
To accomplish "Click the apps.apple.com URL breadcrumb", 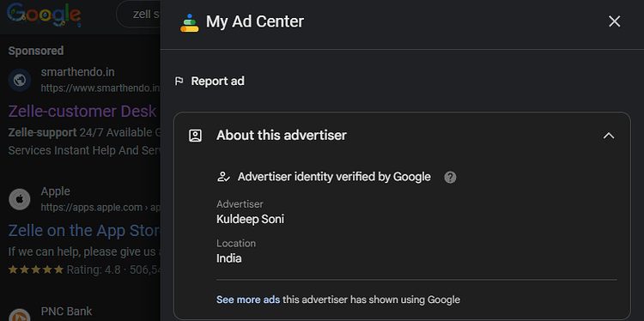I will 100,208.
